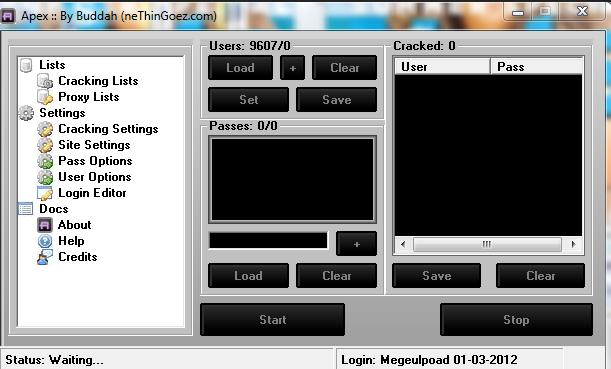Start the cracking process
Image resolution: width=611 pixels, height=369 pixels.
(x=273, y=320)
